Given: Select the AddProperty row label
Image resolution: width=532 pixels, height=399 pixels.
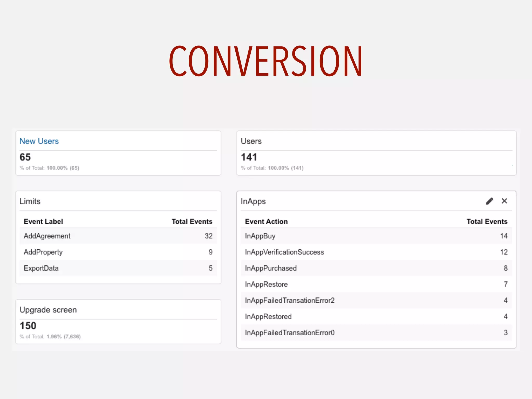Looking at the screenshot, I should (x=43, y=252).
